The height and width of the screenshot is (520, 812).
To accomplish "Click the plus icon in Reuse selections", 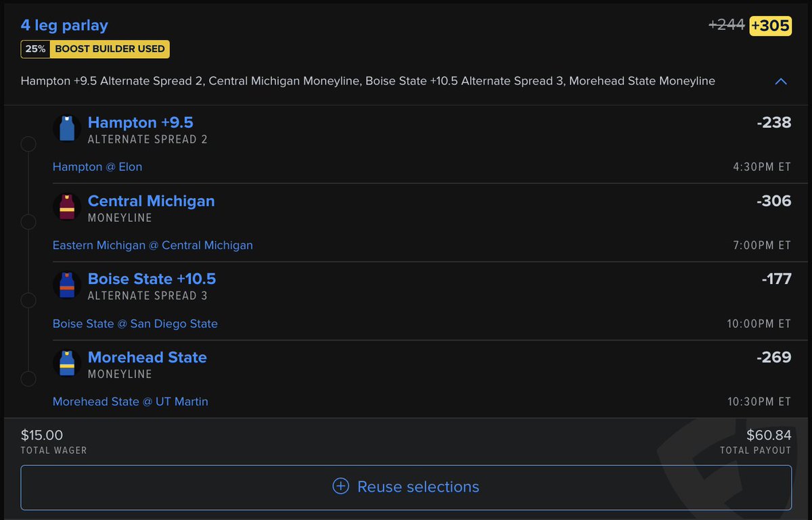I will click(341, 487).
